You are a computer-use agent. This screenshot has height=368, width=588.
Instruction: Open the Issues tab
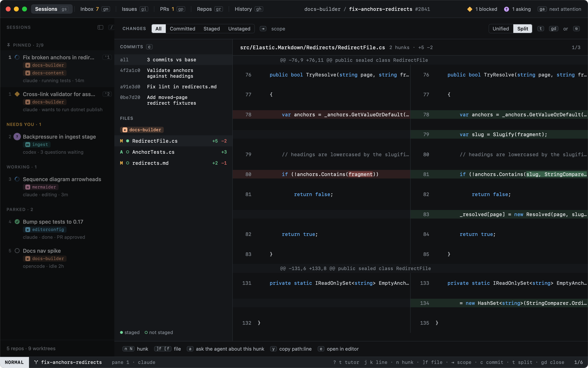click(x=135, y=9)
